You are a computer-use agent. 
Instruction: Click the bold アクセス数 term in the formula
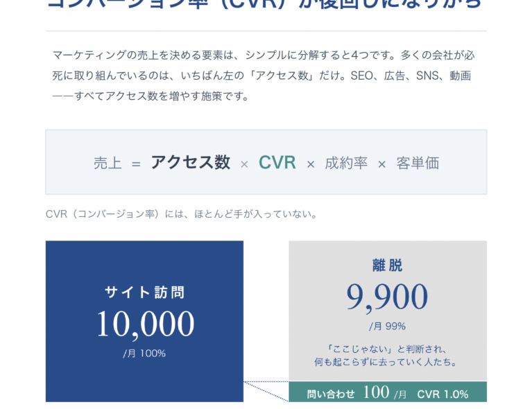coord(190,162)
